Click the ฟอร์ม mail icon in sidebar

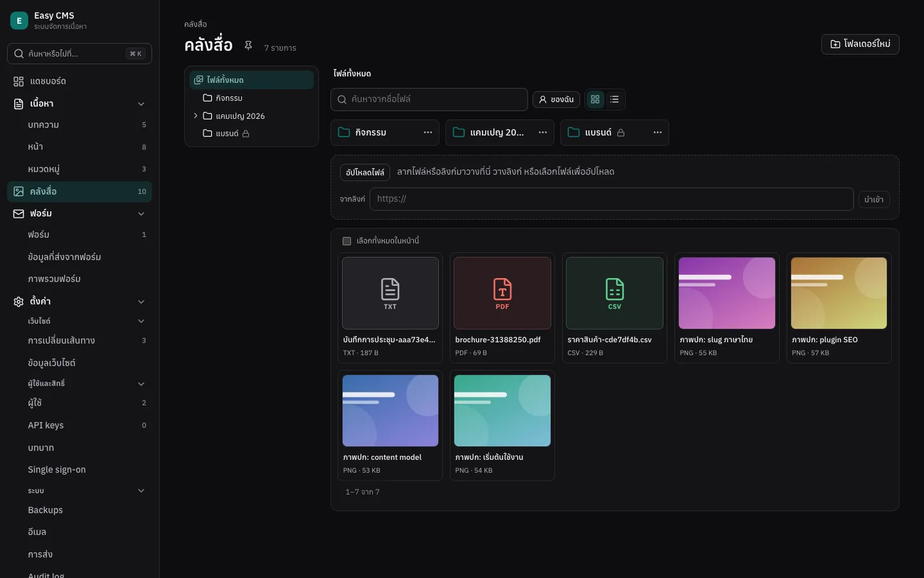(19, 213)
